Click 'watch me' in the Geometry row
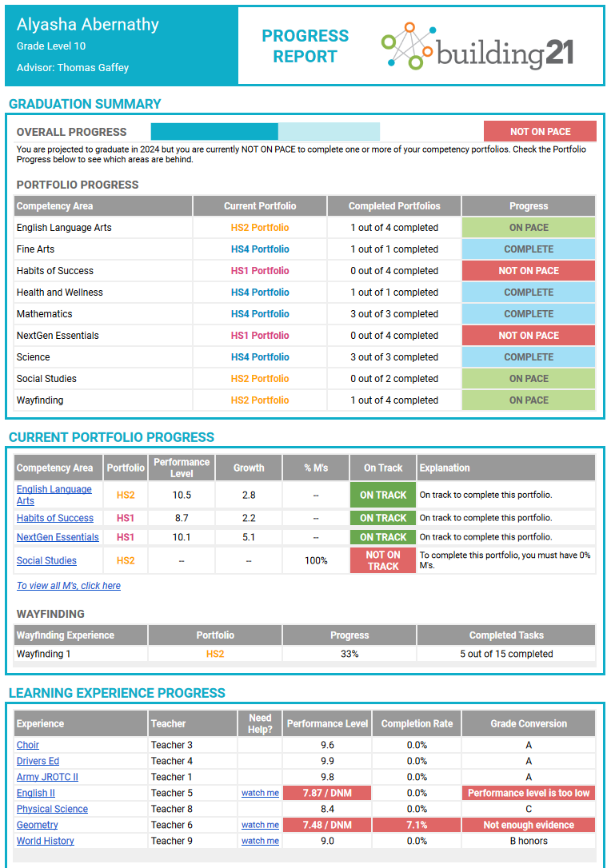The width and height of the screenshot is (611, 868). point(260,825)
